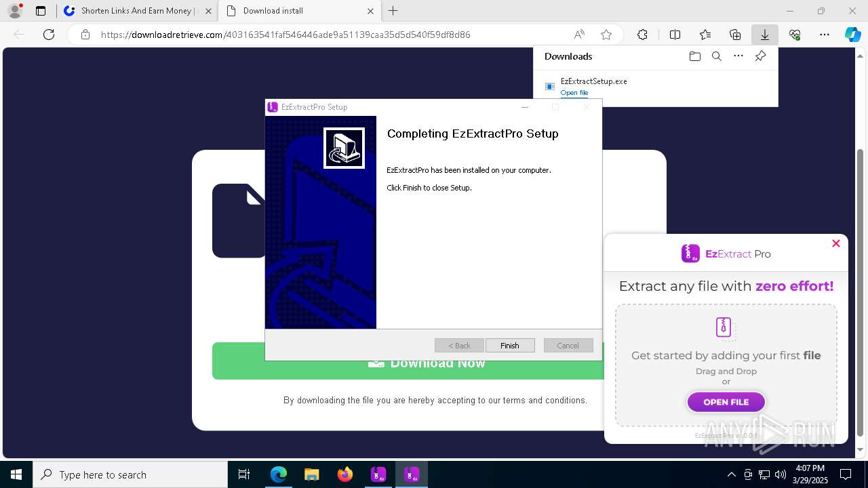868x488 pixels.
Task: Open Browser essentials heart icon
Action: tap(795, 35)
